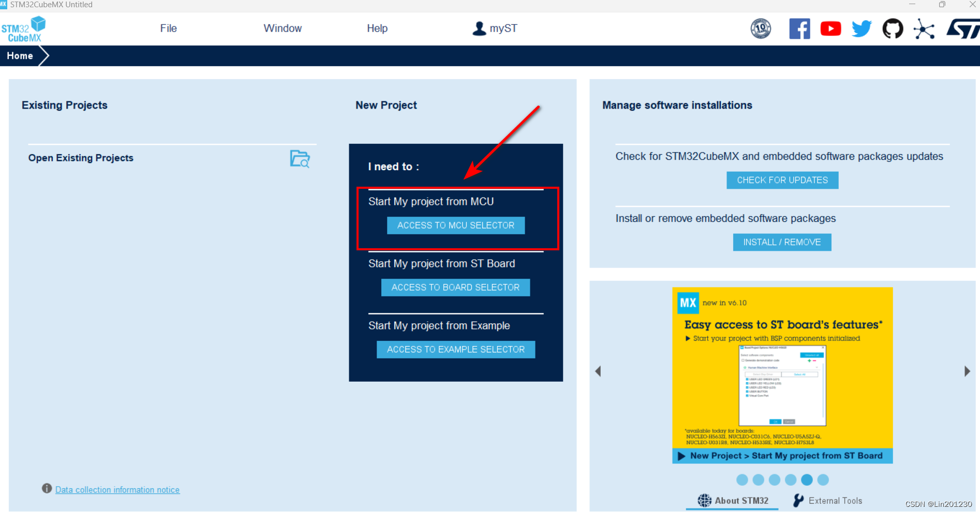This screenshot has width=980, height=512.
Task: Click 'Start My project from MCU' text
Action: (431, 202)
